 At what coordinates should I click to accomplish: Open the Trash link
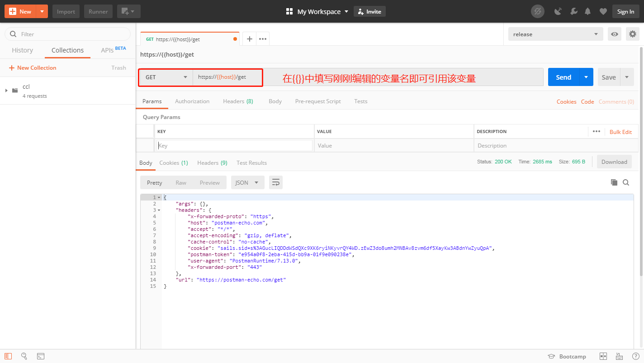click(x=118, y=68)
